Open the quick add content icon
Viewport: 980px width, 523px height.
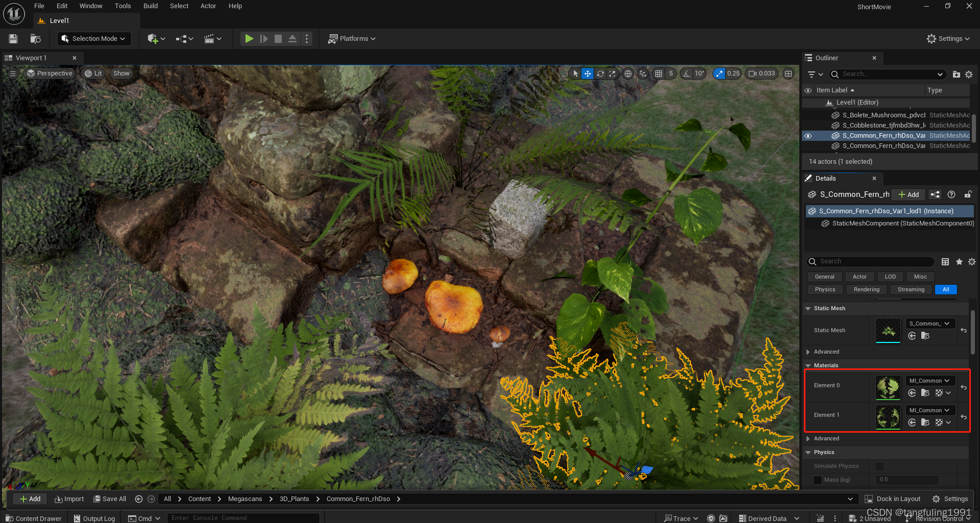point(156,39)
